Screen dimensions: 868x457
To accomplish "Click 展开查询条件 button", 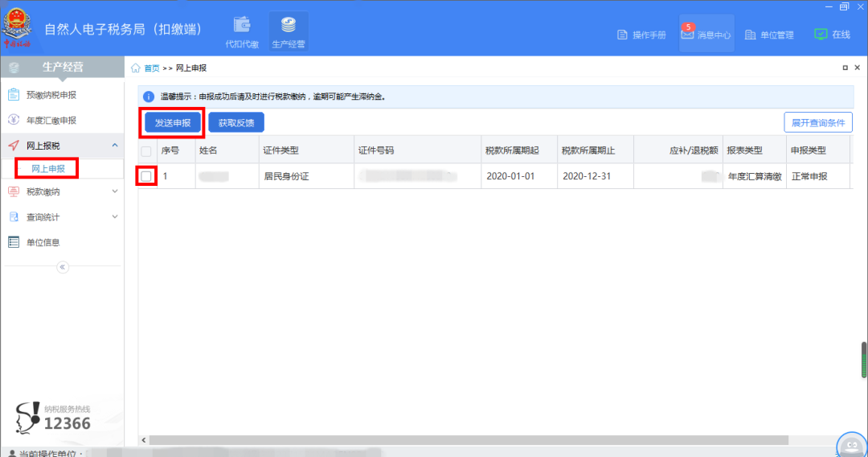I will click(x=817, y=123).
